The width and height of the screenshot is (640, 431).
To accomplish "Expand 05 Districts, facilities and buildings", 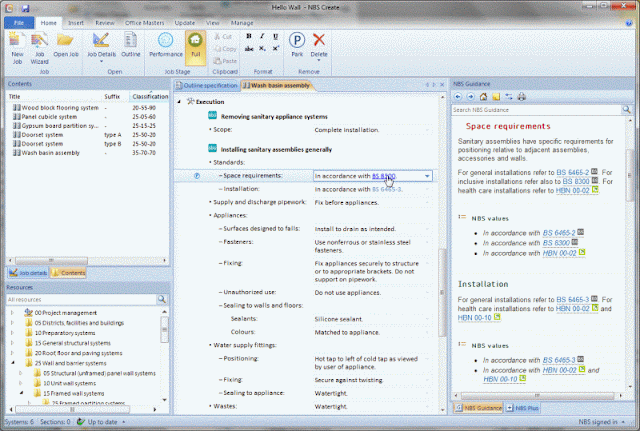I will [x=13, y=323].
